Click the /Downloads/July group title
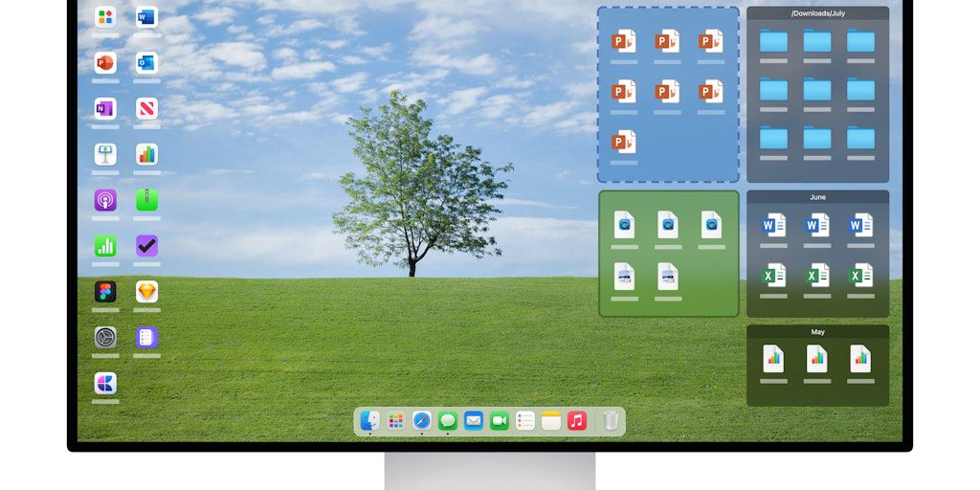 pyautogui.click(x=818, y=13)
